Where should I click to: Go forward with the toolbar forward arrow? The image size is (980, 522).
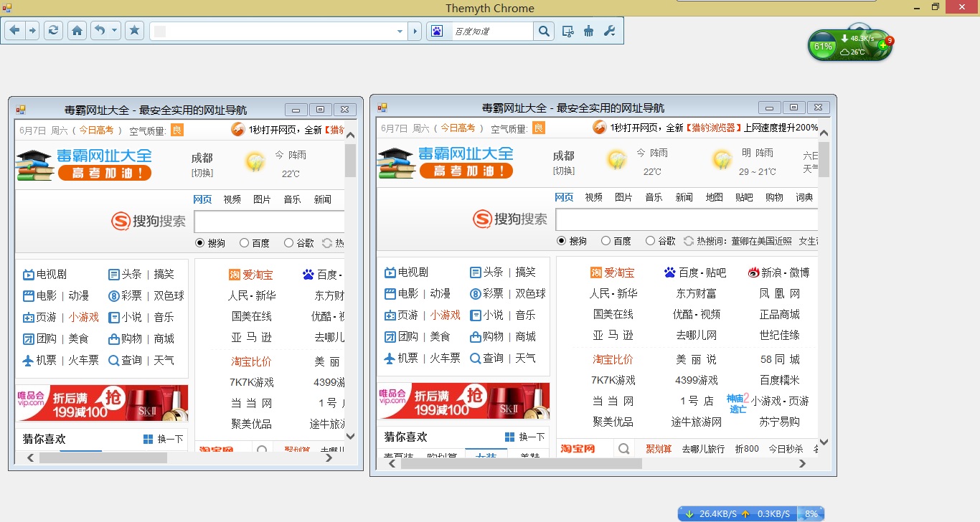pos(32,31)
